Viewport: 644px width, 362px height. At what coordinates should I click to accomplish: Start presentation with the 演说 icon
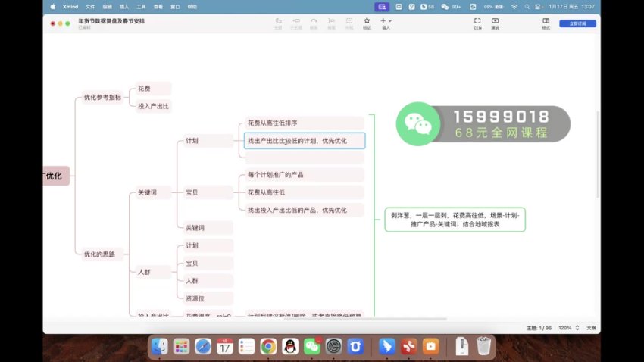495,21
